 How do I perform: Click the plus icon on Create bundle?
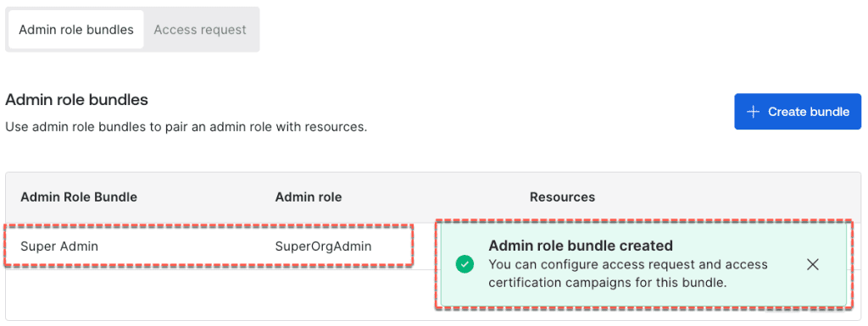tap(753, 112)
